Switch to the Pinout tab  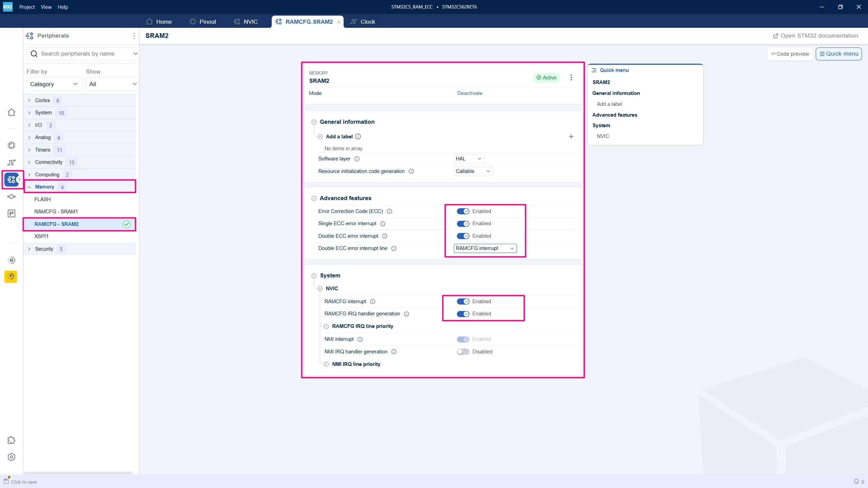click(x=203, y=22)
